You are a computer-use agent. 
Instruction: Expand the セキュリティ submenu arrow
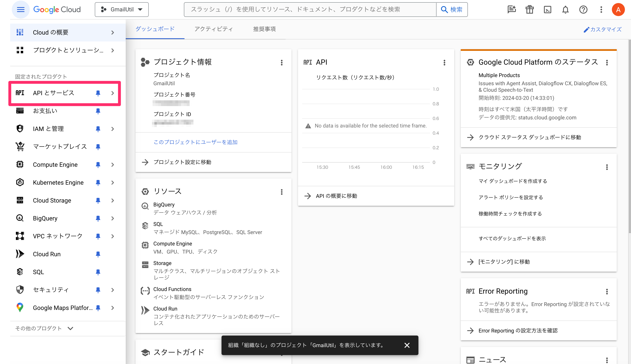click(113, 290)
